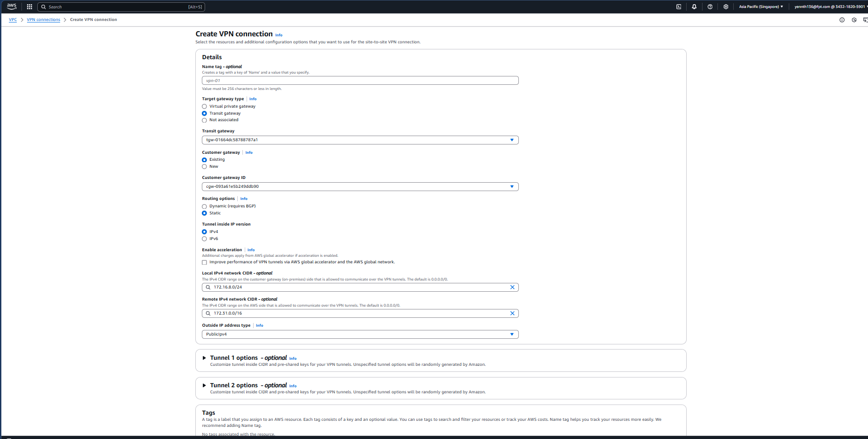This screenshot has width=868, height=439.
Task: Open the account menu yennth136@fpt.com
Action: [830, 7]
